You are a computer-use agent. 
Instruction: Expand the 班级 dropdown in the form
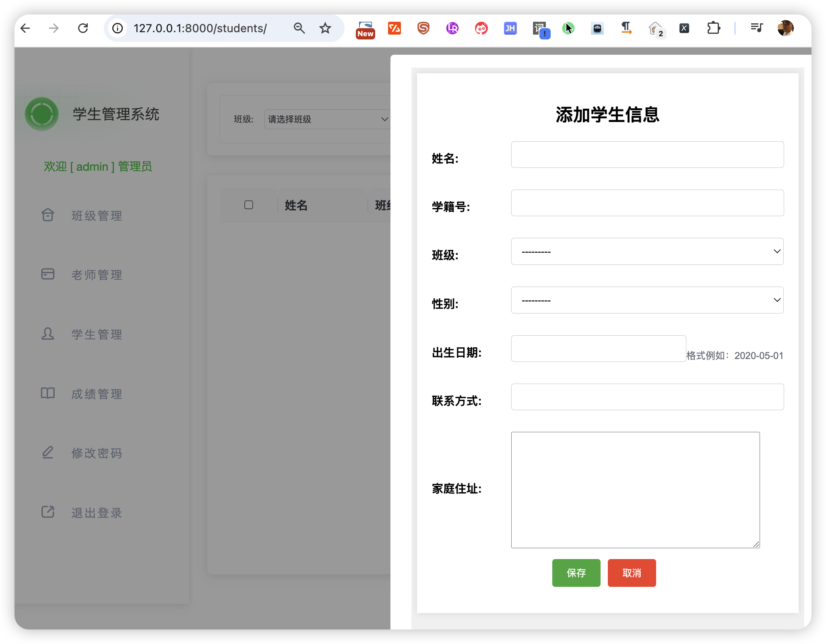[x=647, y=252]
